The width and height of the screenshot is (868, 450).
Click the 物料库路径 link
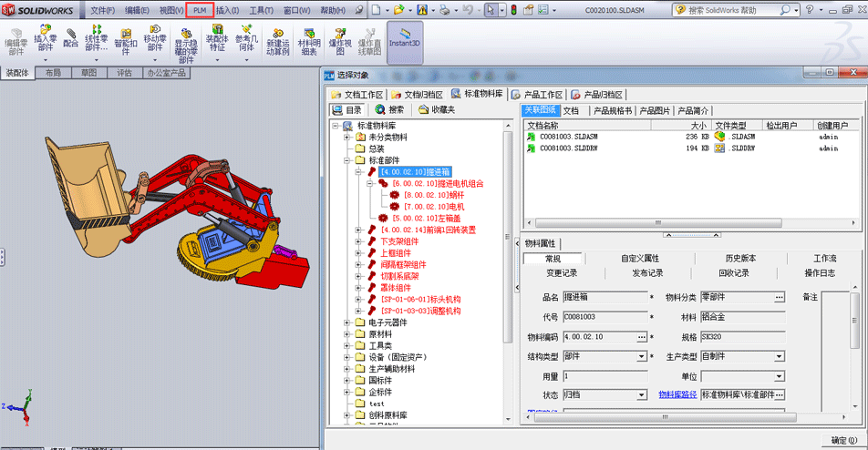click(677, 395)
